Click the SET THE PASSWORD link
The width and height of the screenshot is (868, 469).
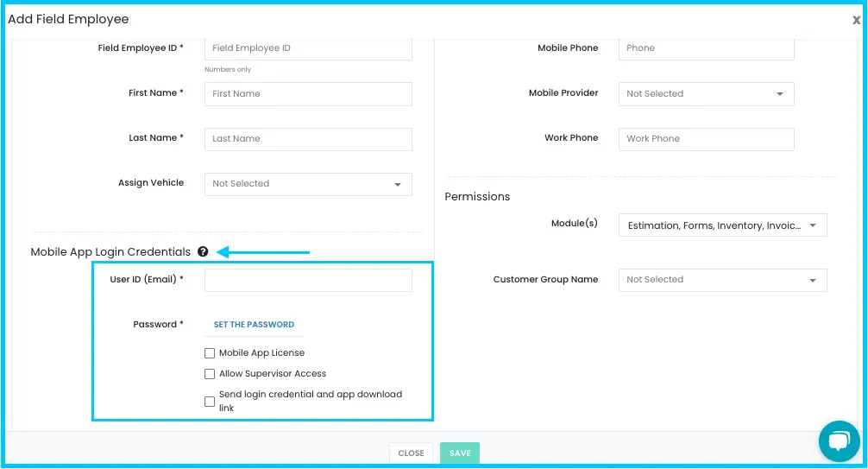pos(254,325)
